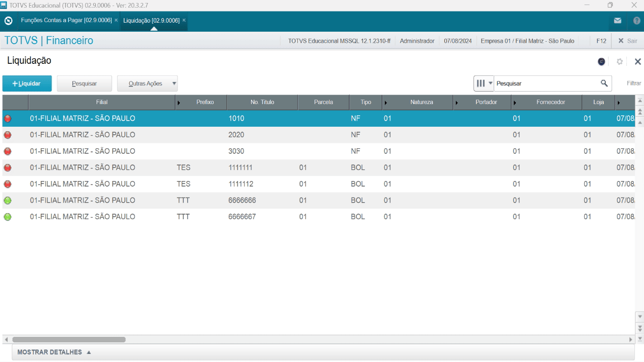
Task: Jump to top with the grid scroll arrow
Action: click(x=640, y=101)
